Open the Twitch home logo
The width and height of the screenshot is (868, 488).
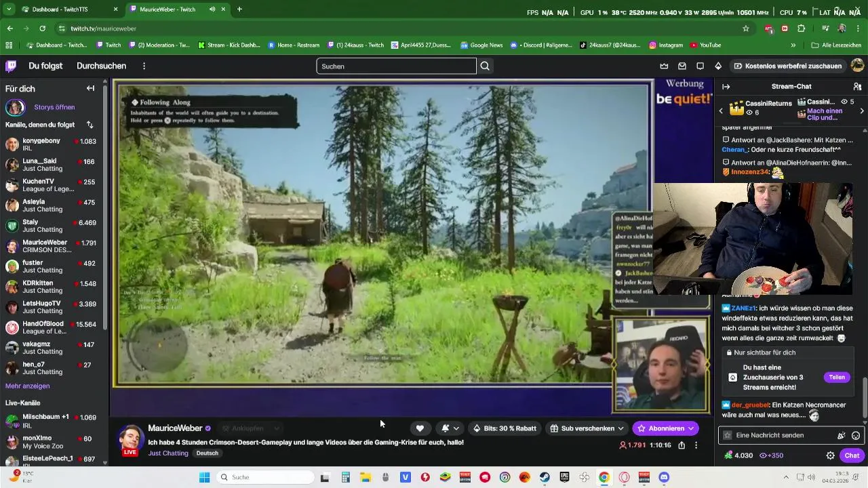pyautogui.click(x=11, y=66)
